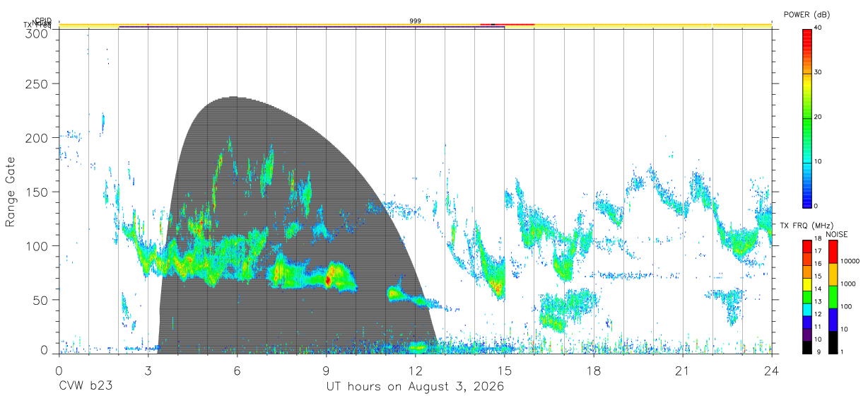The height and width of the screenshot is (401, 868).
Task: Click hour 24 on the UT time axis
Action: coord(772,371)
